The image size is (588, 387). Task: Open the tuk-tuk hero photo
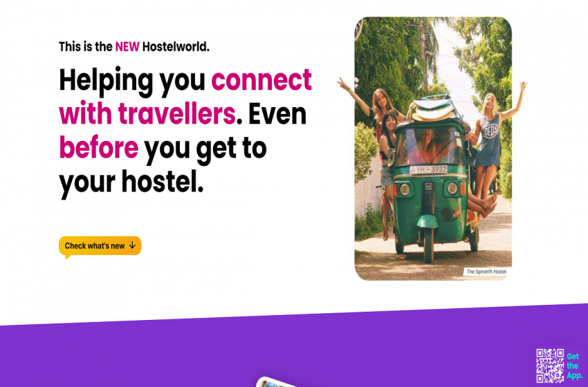click(x=433, y=149)
